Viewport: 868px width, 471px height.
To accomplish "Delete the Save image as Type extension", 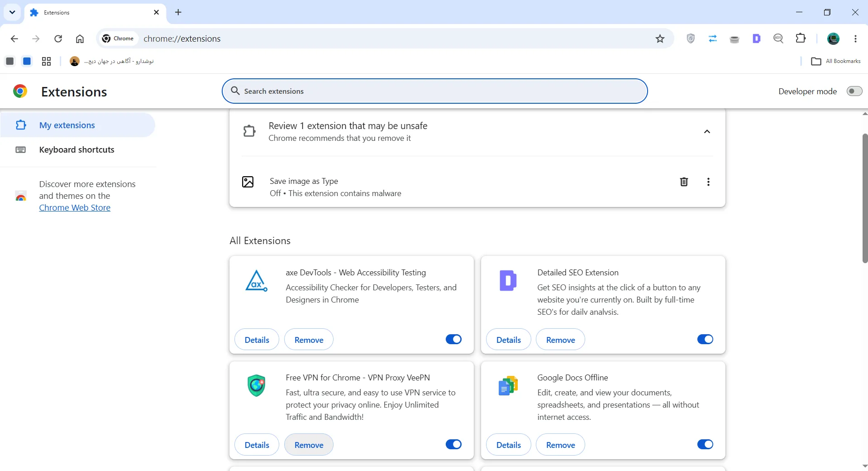I will pos(684,182).
